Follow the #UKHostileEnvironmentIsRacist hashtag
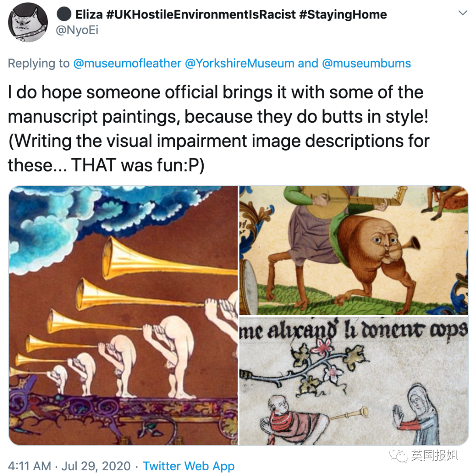The width and height of the screenshot is (473, 476). point(201,14)
